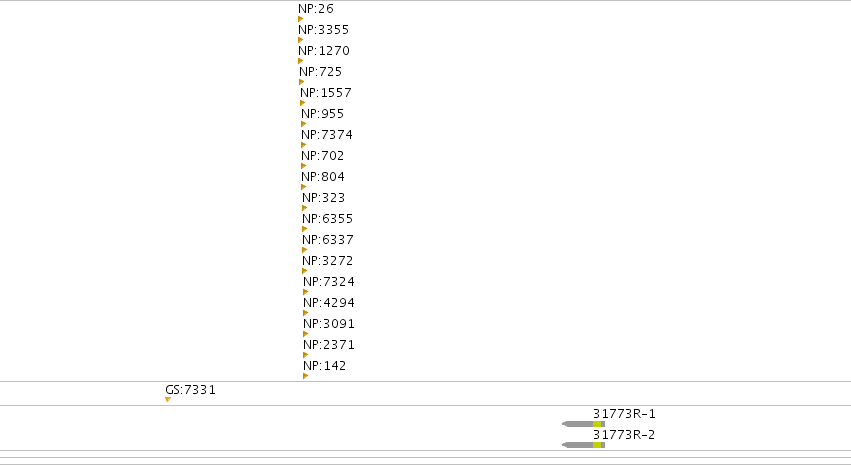
Task: Select the orange marker under NP:4294
Action: (x=306, y=313)
